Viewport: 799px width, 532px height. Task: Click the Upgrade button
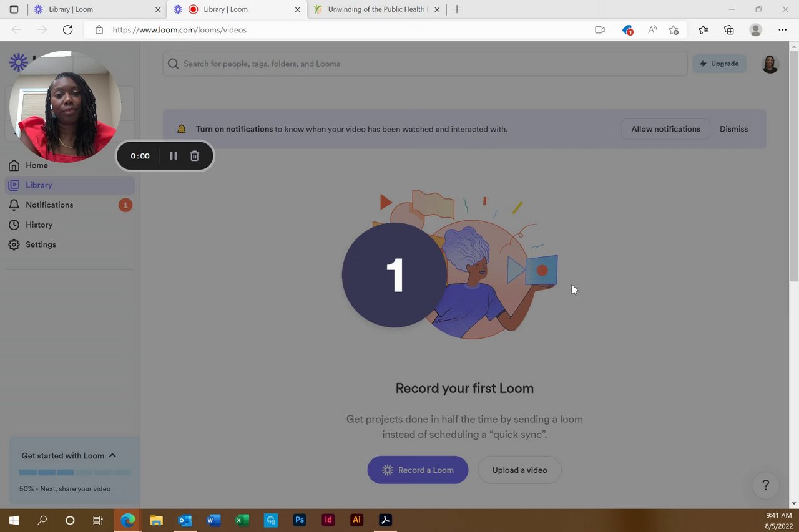[719, 64]
